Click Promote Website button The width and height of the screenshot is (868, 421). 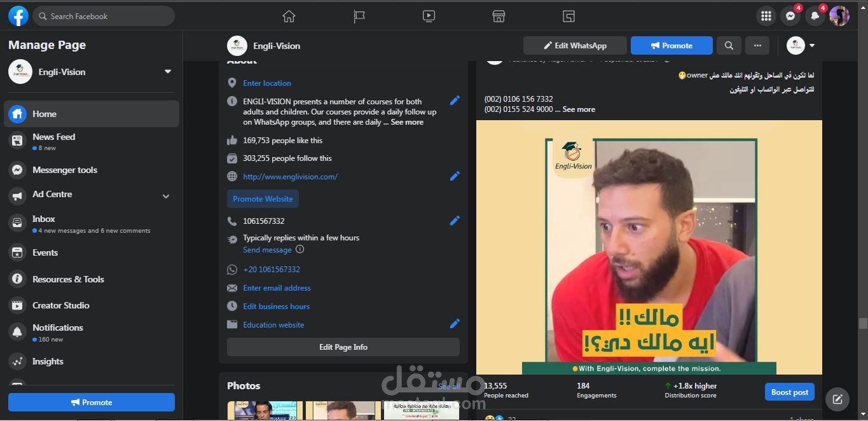[263, 199]
